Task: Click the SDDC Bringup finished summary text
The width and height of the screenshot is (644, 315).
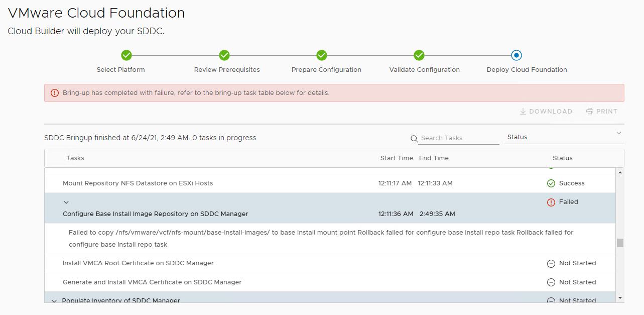Action: [x=150, y=138]
